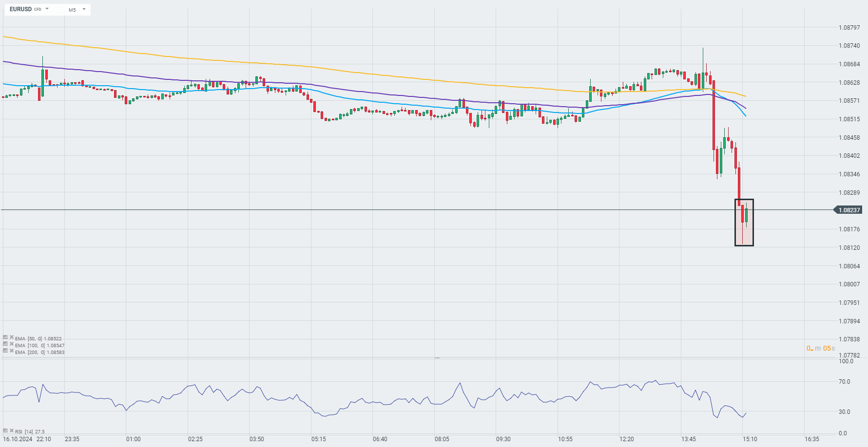Open settings for the RSI indicator

[x=5, y=430]
